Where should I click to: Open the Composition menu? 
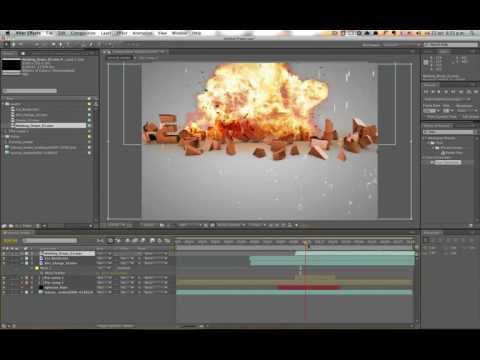(83, 33)
